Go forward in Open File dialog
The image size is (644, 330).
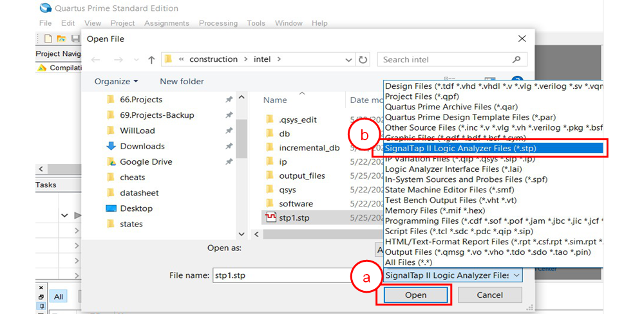[x=118, y=60]
